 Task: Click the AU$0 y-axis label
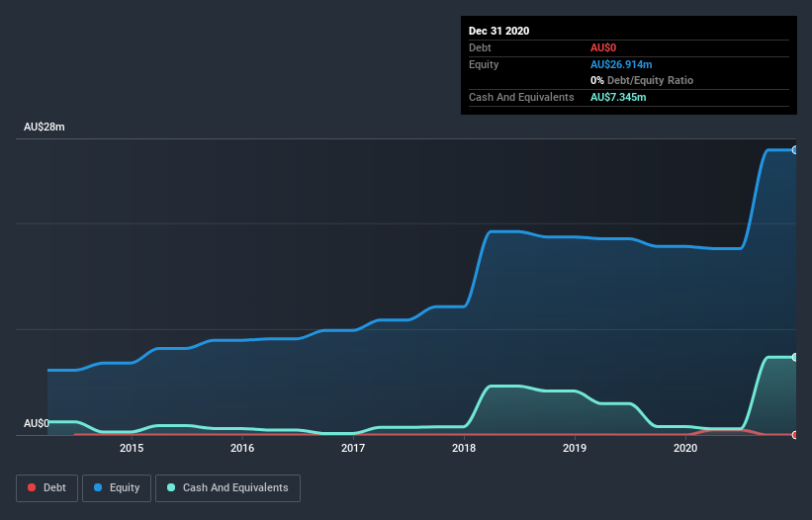37,423
